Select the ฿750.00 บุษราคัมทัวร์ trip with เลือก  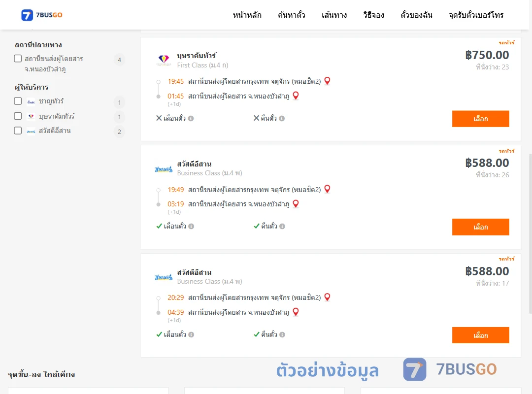pos(480,119)
